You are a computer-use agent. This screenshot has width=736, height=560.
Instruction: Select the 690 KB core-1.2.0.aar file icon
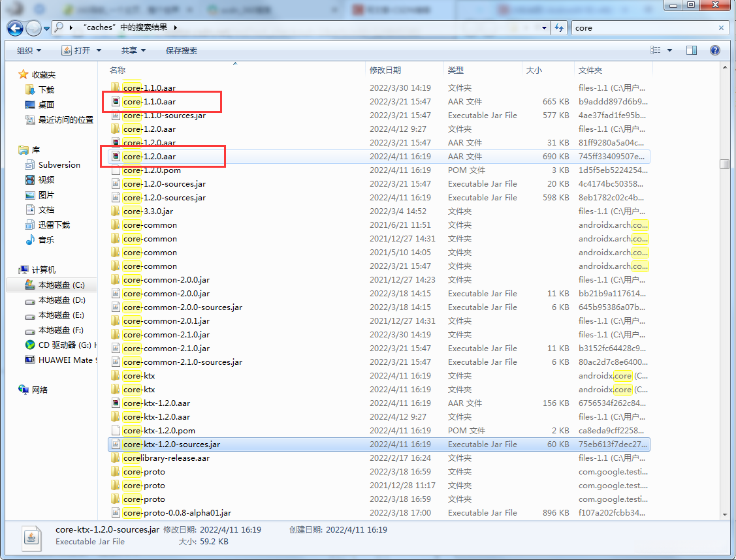tap(116, 156)
